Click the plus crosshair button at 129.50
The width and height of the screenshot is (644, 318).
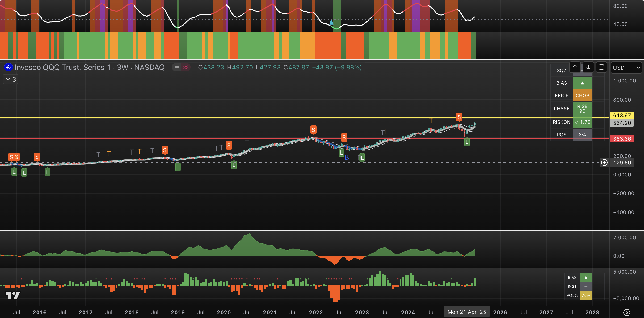tap(604, 163)
